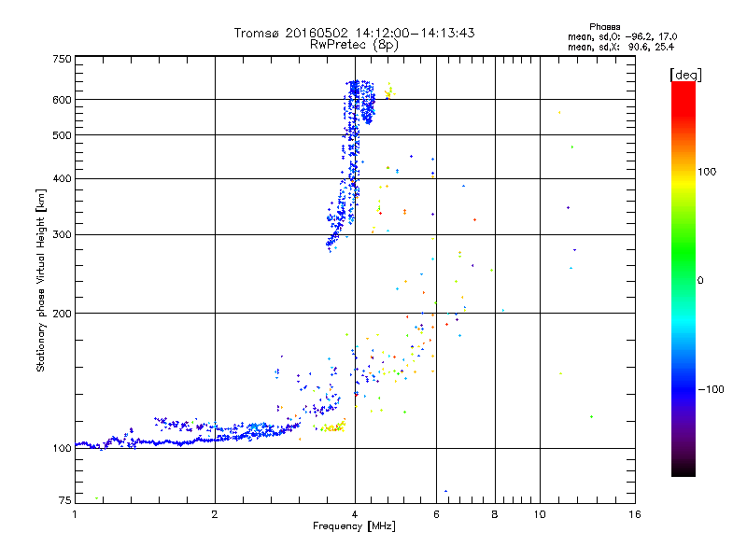Click the yellow-orange cluster near 3.7 MHz, 105 km
Image resolution: width=747 pixels, height=560 pixels.
(332, 427)
